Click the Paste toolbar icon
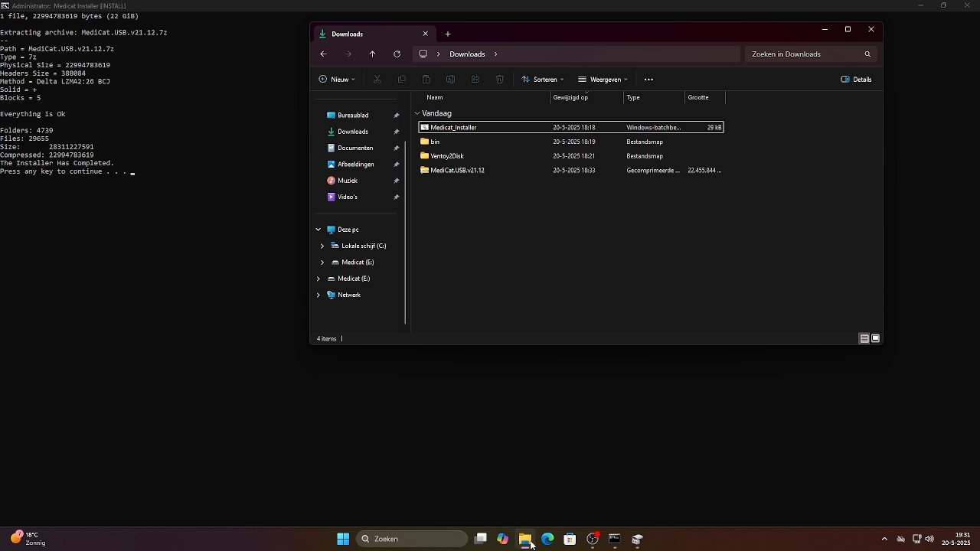The width and height of the screenshot is (980, 551). [426, 80]
